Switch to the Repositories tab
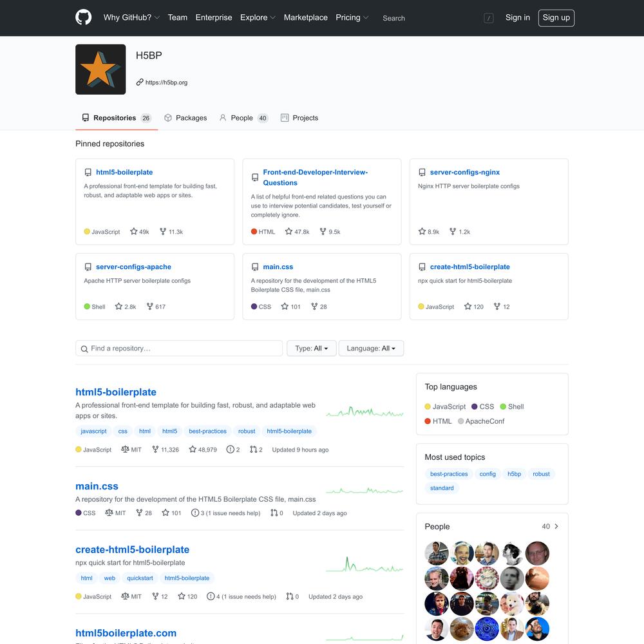 (x=117, y=118)
